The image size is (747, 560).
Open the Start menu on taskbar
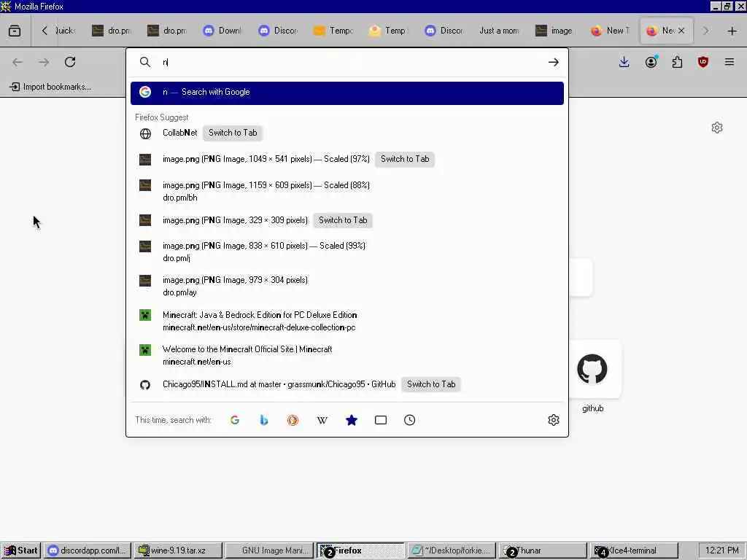pyautogui.click(x=20, y=551)
